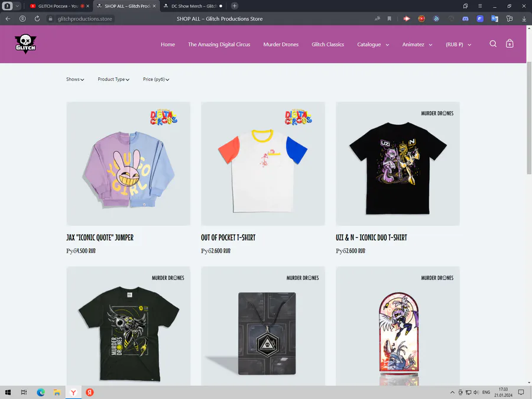
Task: Click the Jax jumper product image
Action: point(128,164)
